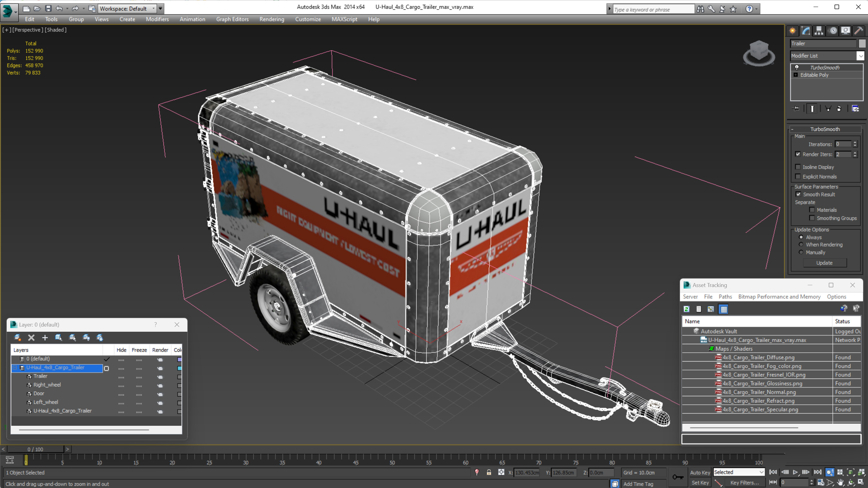
Task: Enable Separate by Smoothing Groups checkbox
Action: point(812,218)
